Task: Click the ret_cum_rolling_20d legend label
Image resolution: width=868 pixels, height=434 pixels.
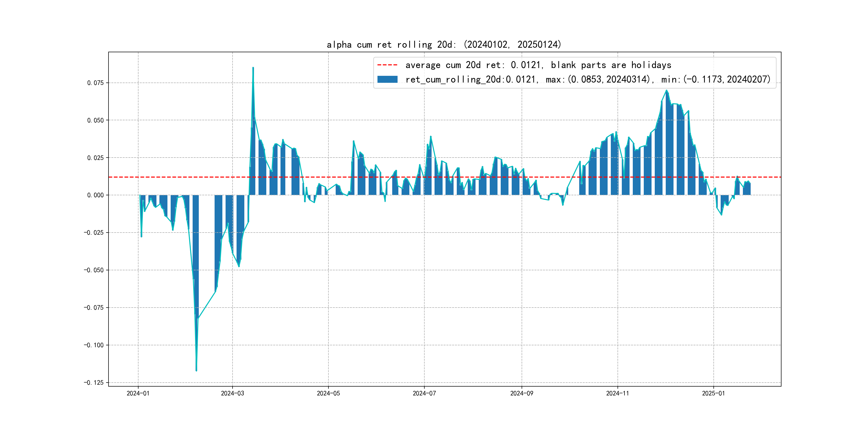Action: 588,80
